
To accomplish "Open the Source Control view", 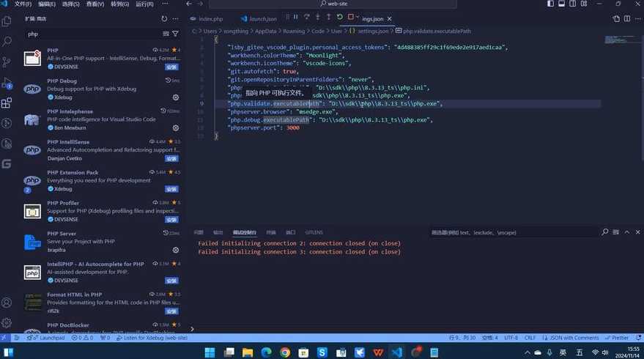I will point(7,62).
